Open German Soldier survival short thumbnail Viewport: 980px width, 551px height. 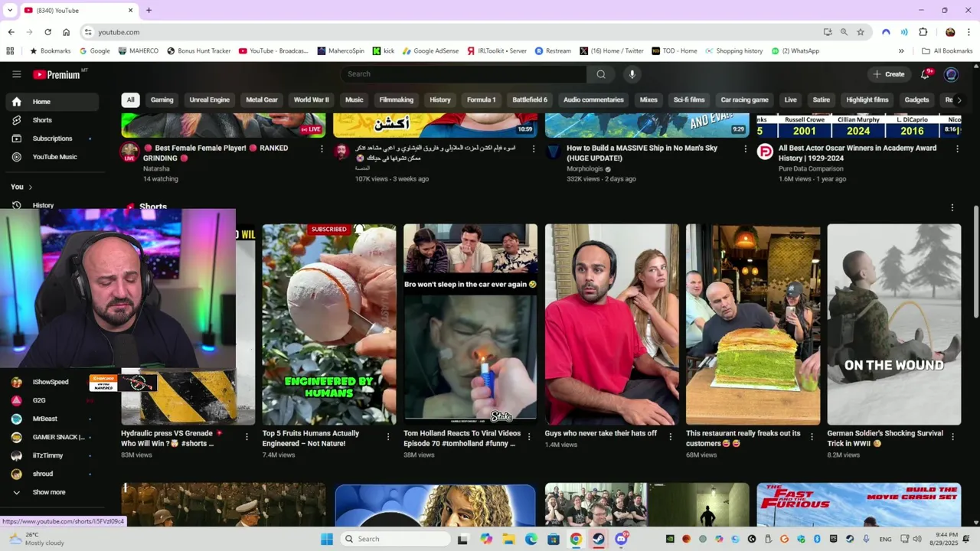894,324
